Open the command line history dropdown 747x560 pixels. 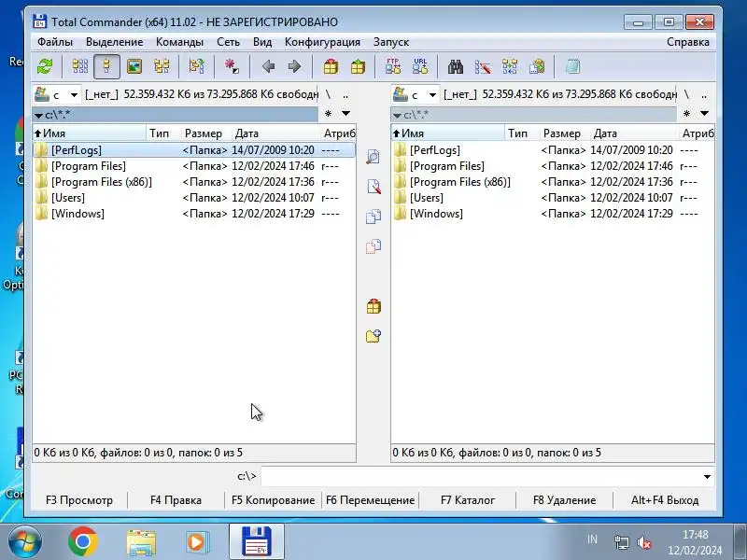tap(707, 477)
